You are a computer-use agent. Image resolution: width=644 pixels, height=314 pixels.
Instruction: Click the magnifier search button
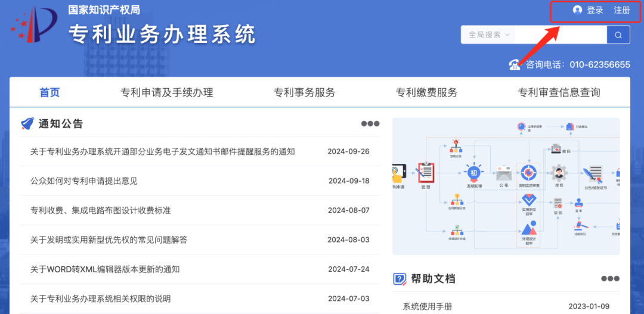(618, 35)
